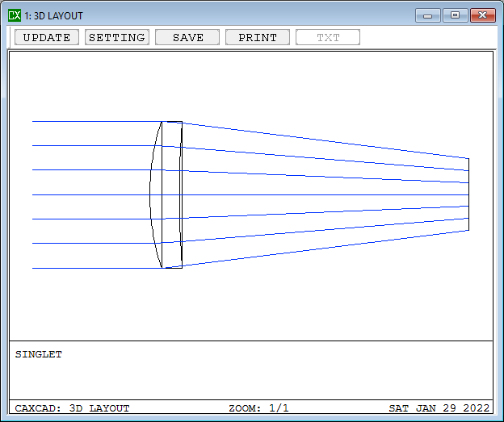Click the SAT JAN 29 2022 date text
Viewport: 504px width, 422px height.
tap(439, 408)
